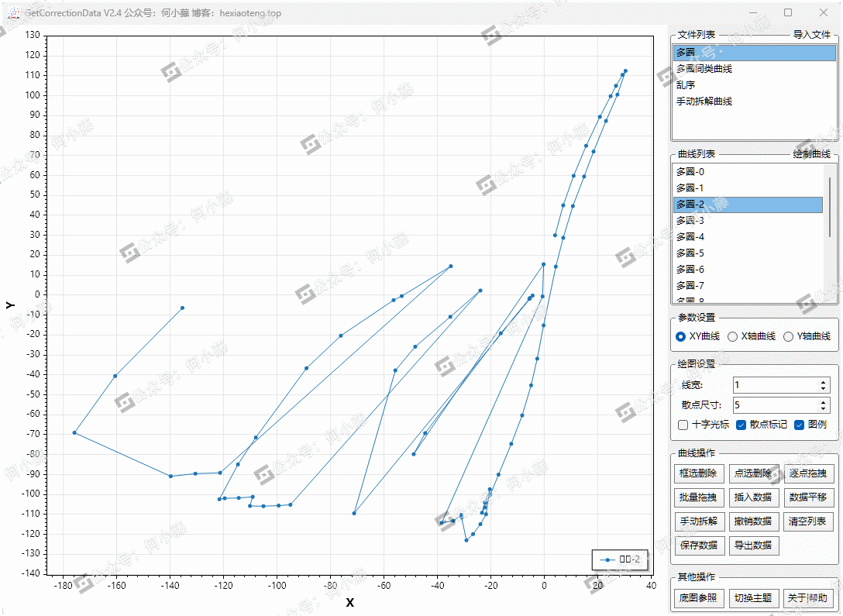Select 多圈-5 in the curve list
The image size is (843, 616).
[x=690, y=253]
